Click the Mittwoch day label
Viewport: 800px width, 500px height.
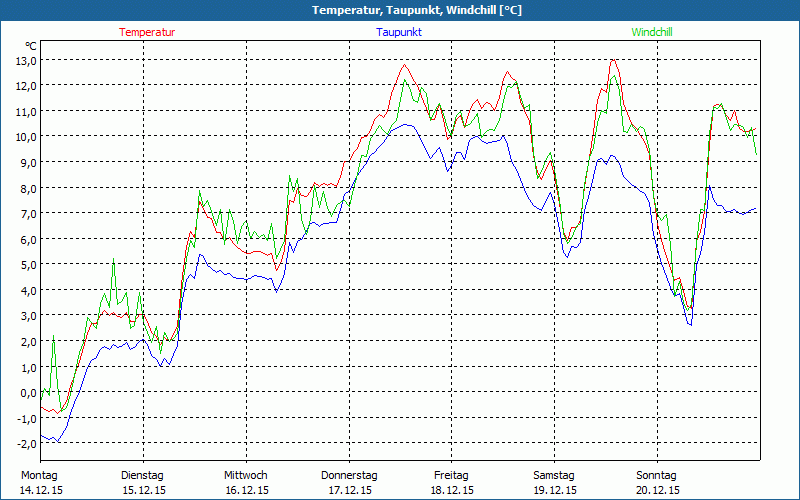click(x=246, y=476)
